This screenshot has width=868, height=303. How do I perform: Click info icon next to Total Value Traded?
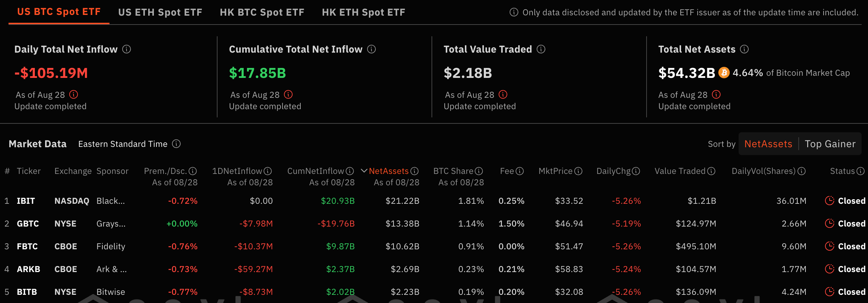[541, 49]
